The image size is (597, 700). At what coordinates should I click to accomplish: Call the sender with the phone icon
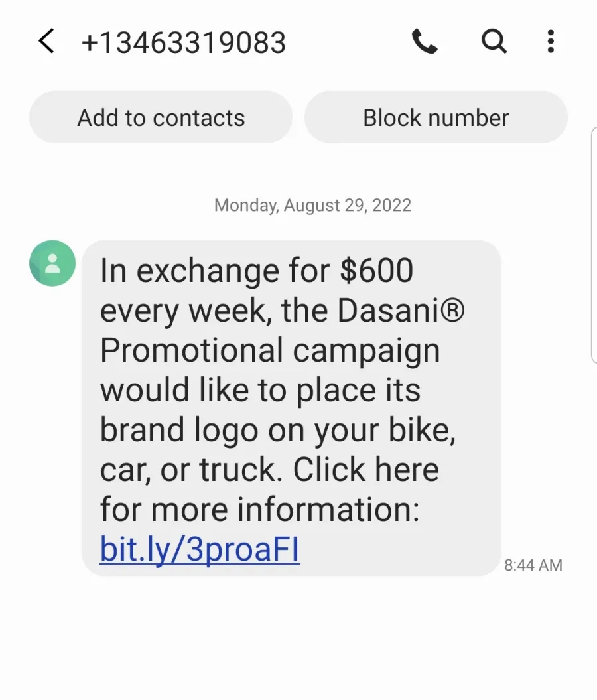(x=425, y=42)
